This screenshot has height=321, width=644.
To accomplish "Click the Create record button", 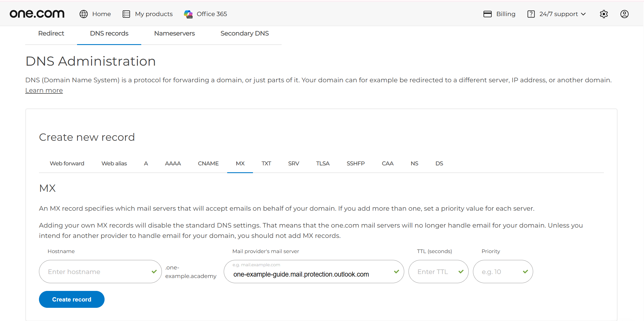I will coord(72,300).
